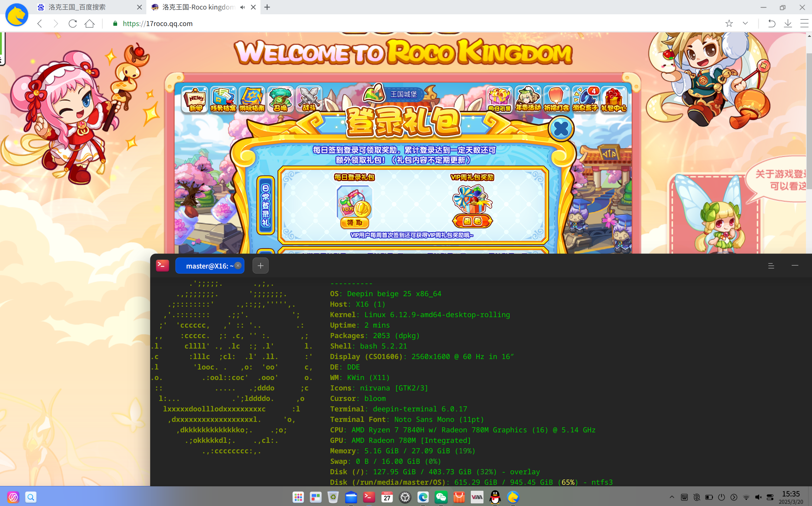The height and width of the screenshot is (506, 812).
Task: Open the 礼包中心 gift center icon
Action: [614, 99]
